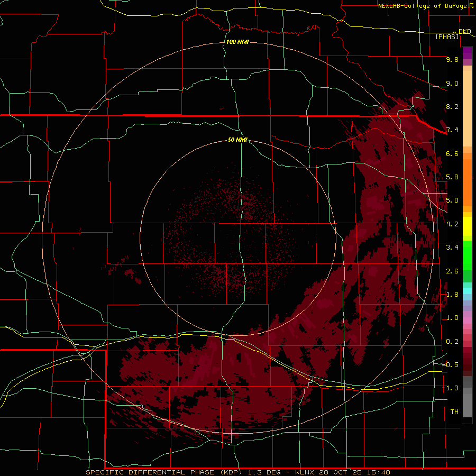Click the 2.6 legend value
Screen dimensions: 476x476
coord(452,271)
